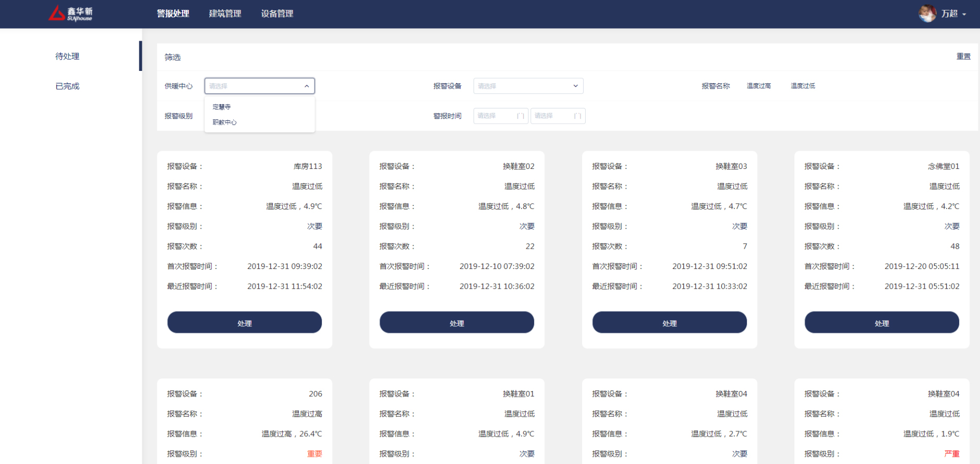Click the 鑫华新 Sunhouse logo
The width and height of the screenshot is (980, 464).
point(70,14)
